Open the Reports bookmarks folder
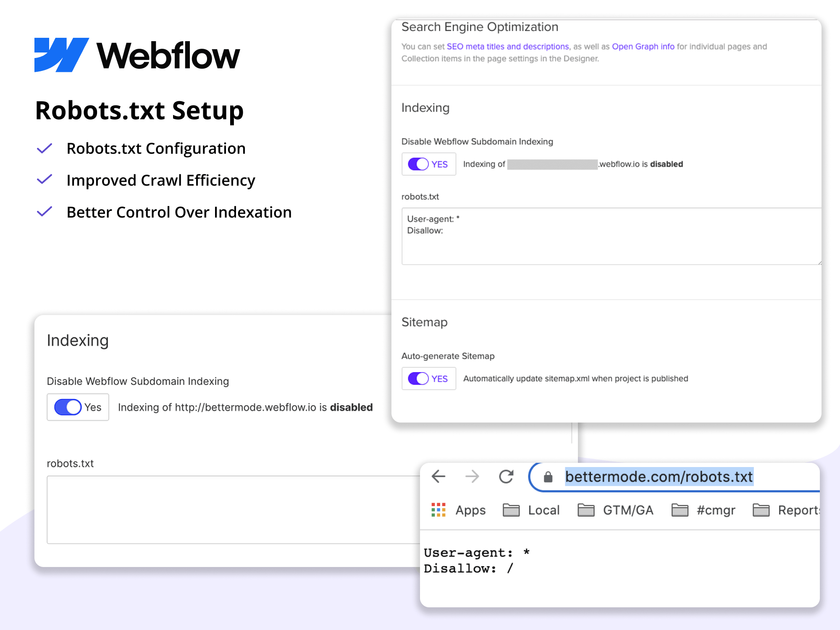The height and width of the screenshot is (630, 840). pyautogui.click(x=786, y=510)
